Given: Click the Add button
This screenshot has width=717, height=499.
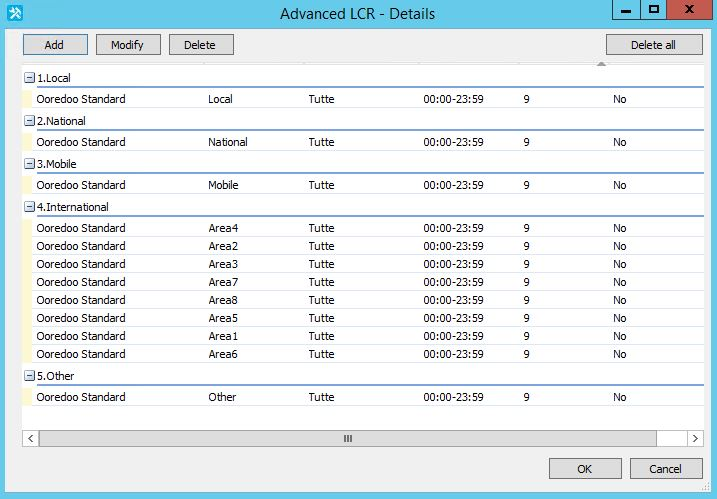Looking at the screenshot, I should [x=54, y=45].
